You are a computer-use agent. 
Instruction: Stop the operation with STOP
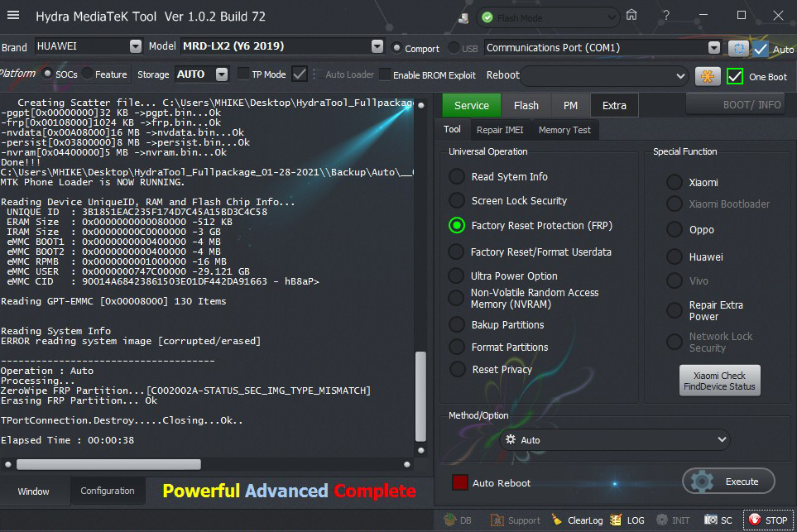coord(768,520)
